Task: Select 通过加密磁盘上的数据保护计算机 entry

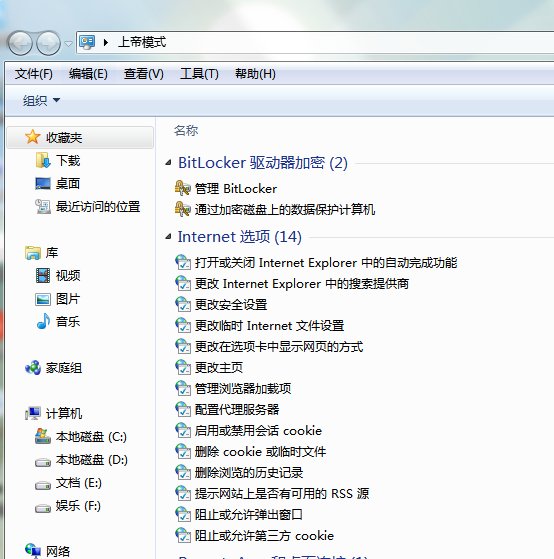Action: (285, 209)
